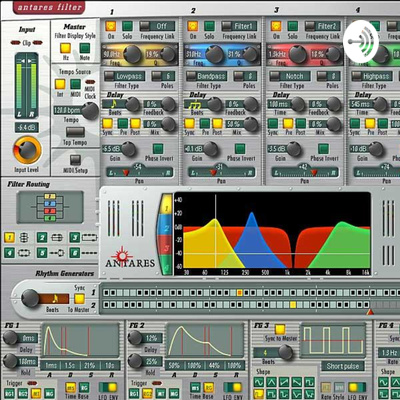Enable Phase Invert on Filter 2
Screen dimensions: 400x400
click(240, 149)
